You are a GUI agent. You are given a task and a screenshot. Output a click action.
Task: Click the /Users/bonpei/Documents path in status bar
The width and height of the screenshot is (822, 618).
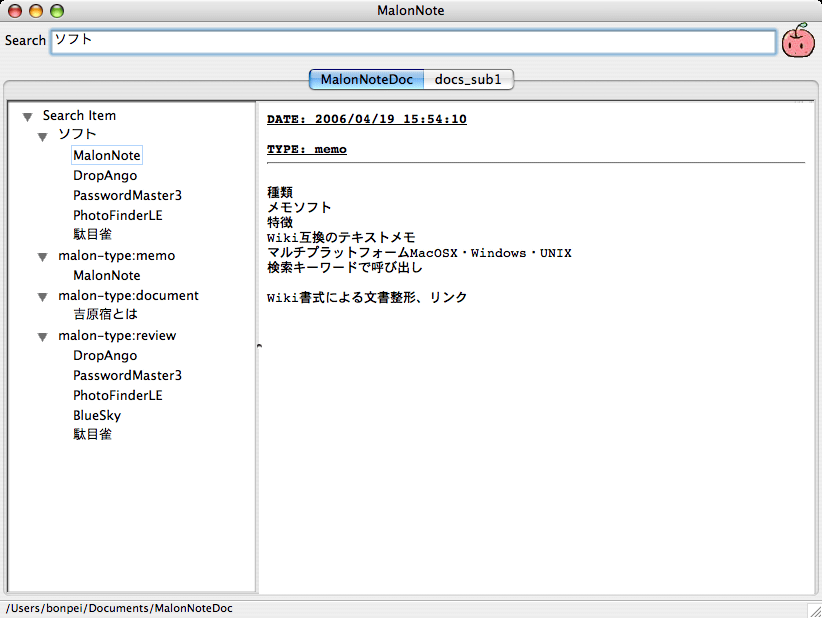click(119, 609)
